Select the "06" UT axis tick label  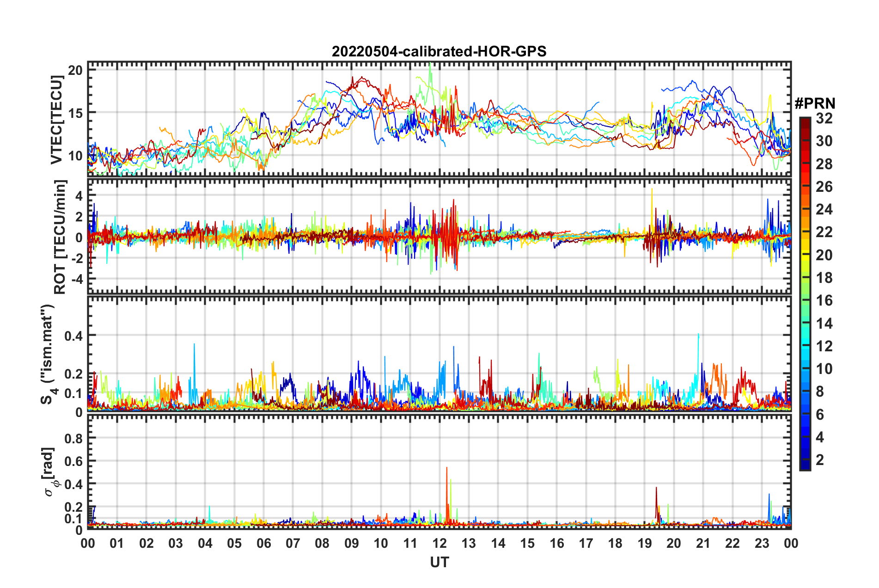tap(264, 543)
